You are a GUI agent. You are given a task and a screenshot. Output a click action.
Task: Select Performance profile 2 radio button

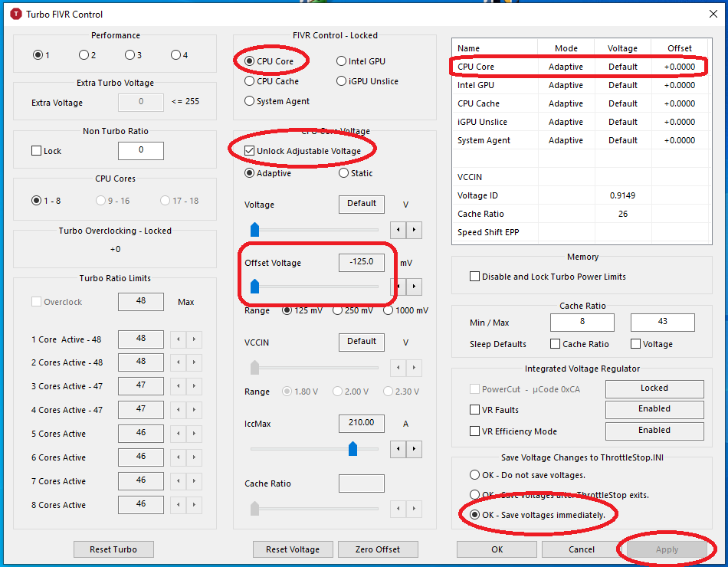tap(84, 55)
